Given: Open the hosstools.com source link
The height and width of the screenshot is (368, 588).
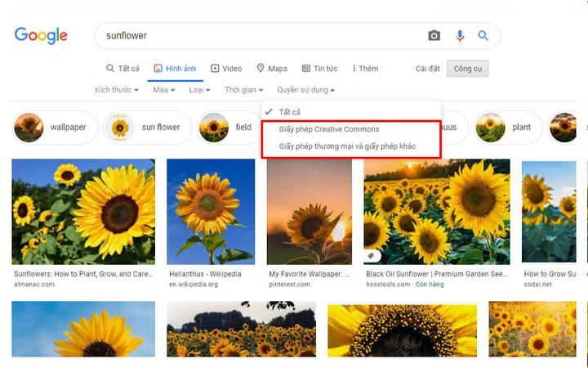Looking at the screenshot, I should point(388,285).
